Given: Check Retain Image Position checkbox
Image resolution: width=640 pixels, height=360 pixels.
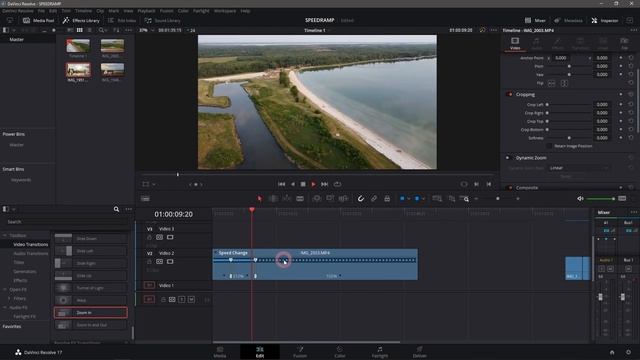Looking at the screenshot, I should coord(549,146).
